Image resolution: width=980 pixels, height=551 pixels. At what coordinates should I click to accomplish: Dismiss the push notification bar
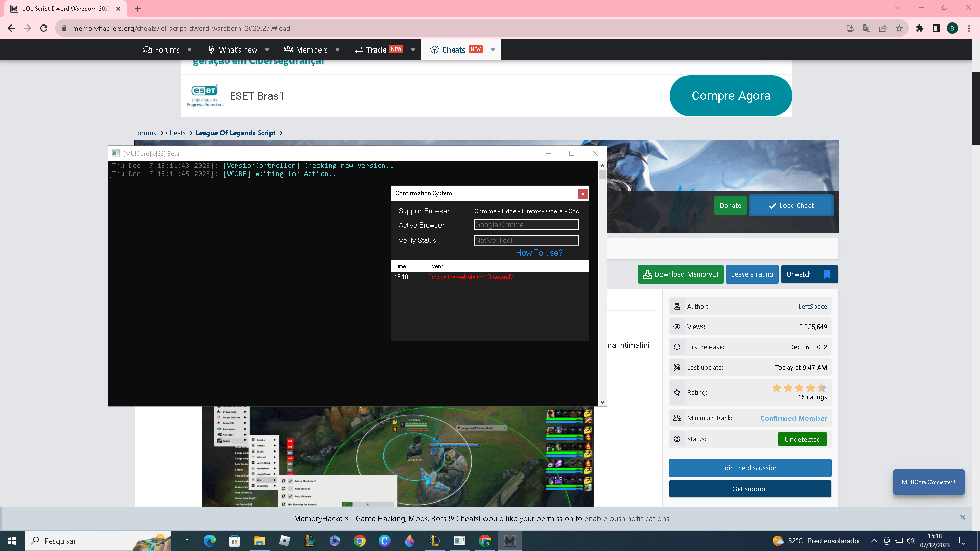click(963, 517)
